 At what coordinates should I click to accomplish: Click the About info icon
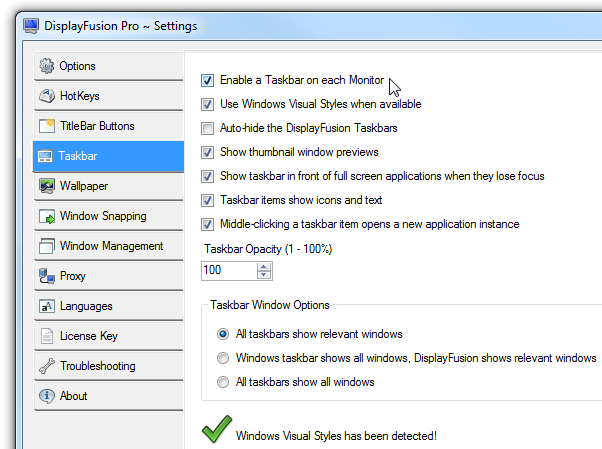tap(47, 396)
